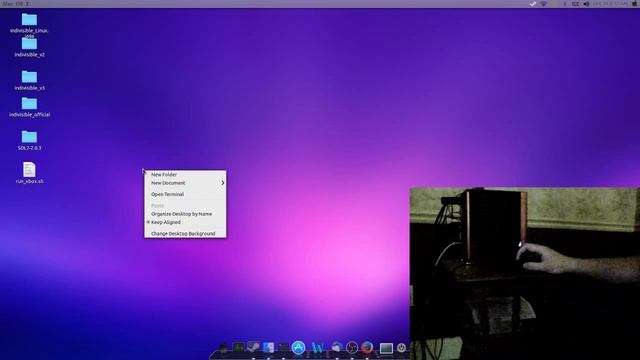Open the New Document submenu arrow
This screenshot has height=360, width=640.
point(223,183)
